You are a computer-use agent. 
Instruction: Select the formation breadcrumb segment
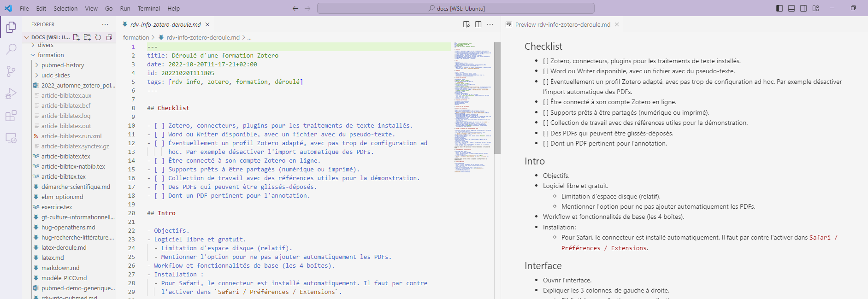click(x=136, y=37)
